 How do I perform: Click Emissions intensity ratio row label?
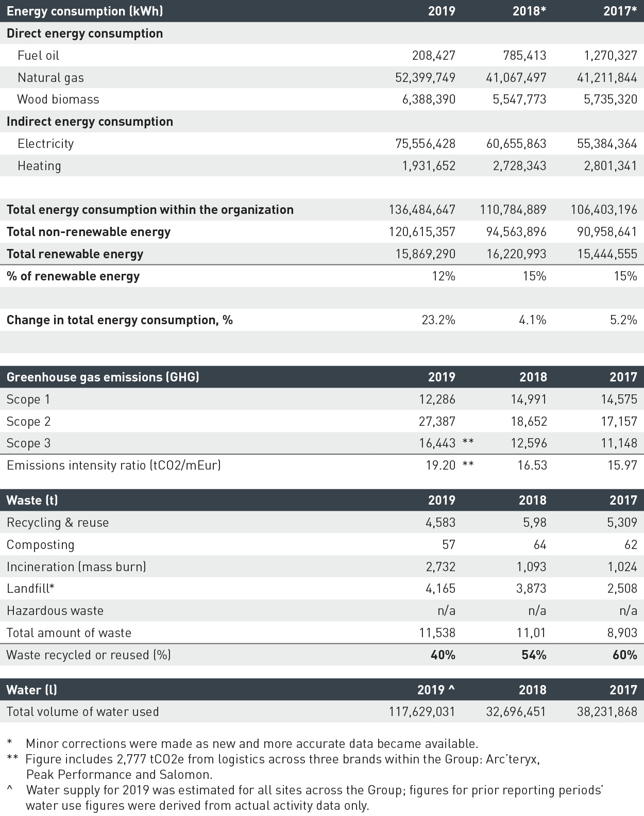(x=113, y=465)
